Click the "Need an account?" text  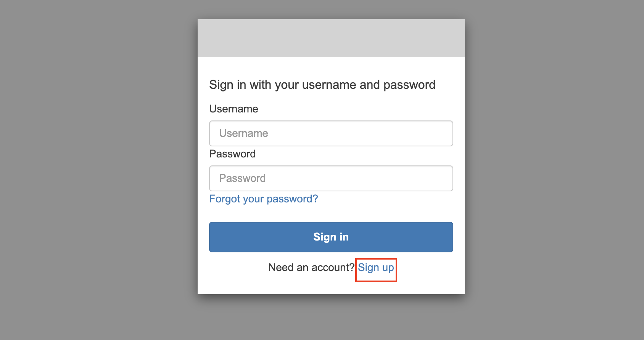click(311, 268)
